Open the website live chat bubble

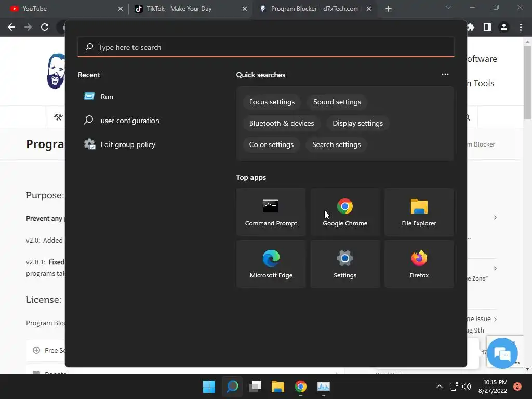coord(502,353)
